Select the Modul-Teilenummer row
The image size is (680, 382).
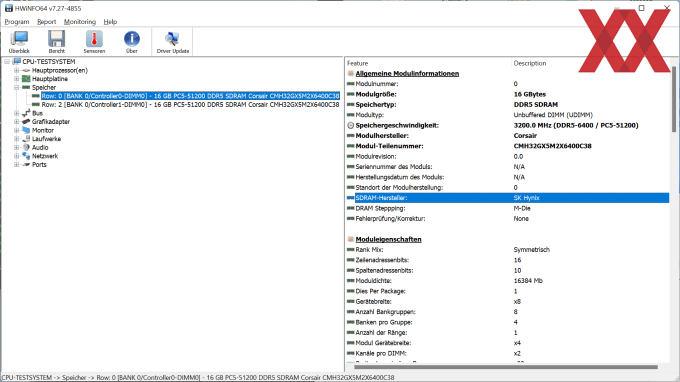(x=508, y=146)
